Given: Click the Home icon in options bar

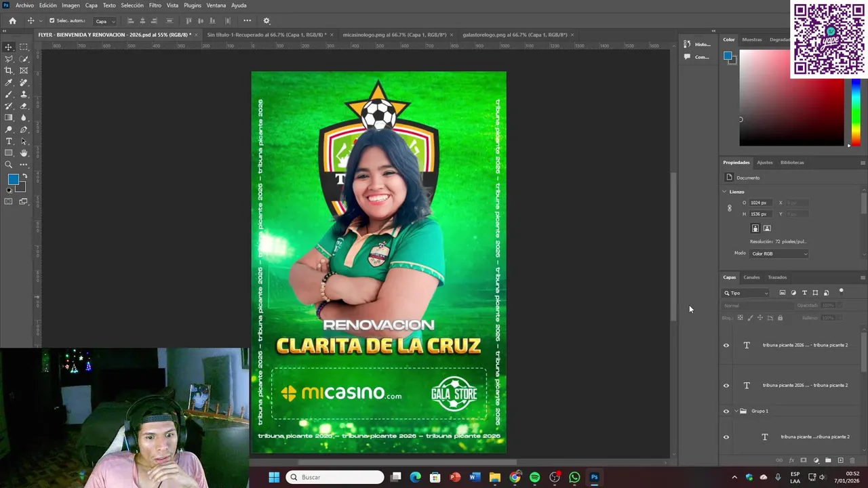Looking at the screenshot, I should [12, 20].
